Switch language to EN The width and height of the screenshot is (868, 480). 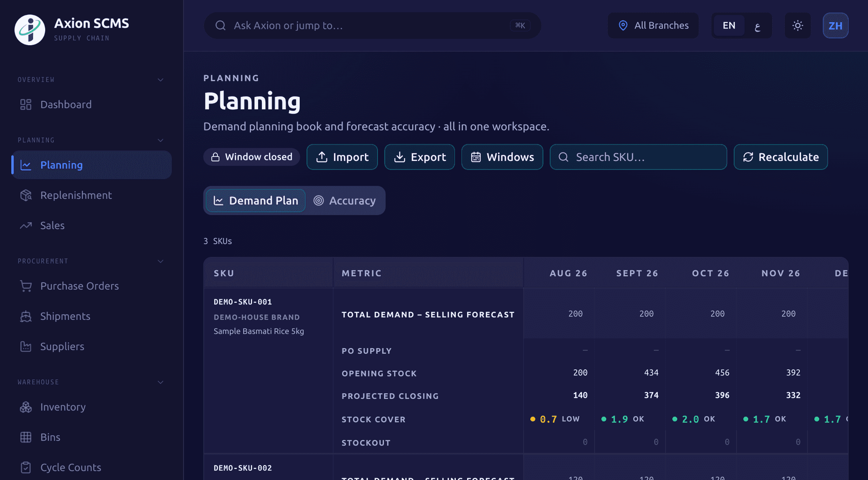[729, 25]
